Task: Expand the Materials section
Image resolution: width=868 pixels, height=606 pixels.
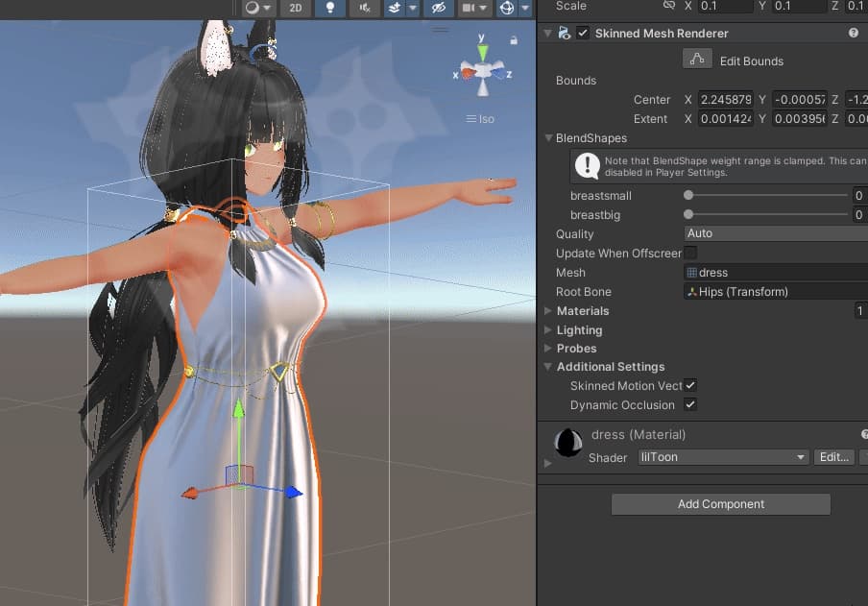Action: 548,311
